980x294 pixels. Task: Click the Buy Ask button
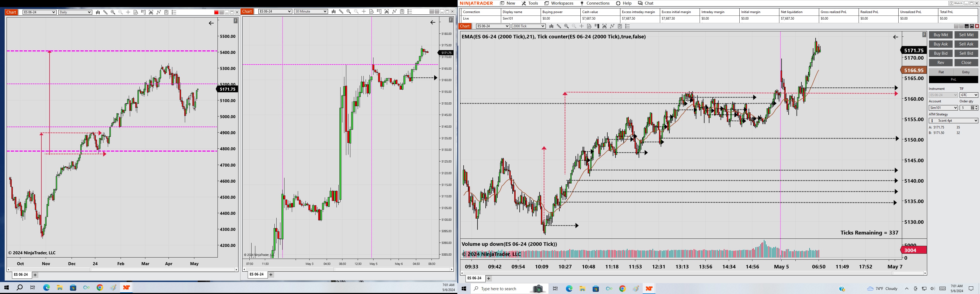pos(941,44)
